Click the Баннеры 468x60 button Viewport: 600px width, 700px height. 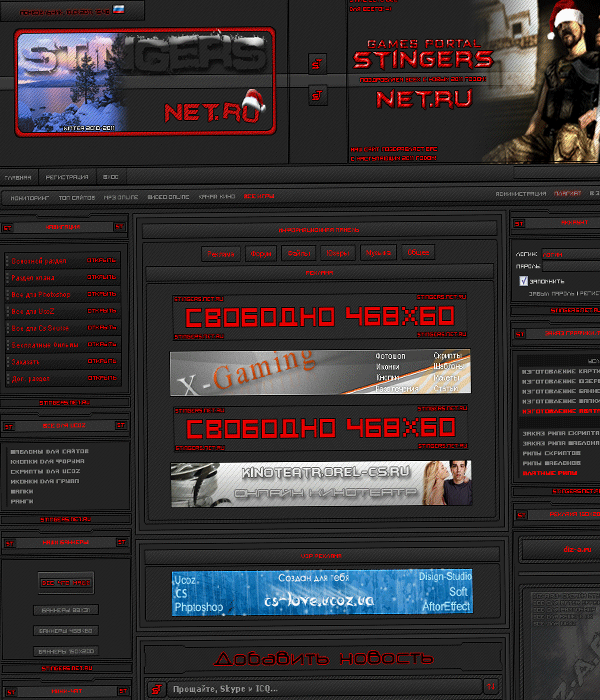[x=66, y=631]
